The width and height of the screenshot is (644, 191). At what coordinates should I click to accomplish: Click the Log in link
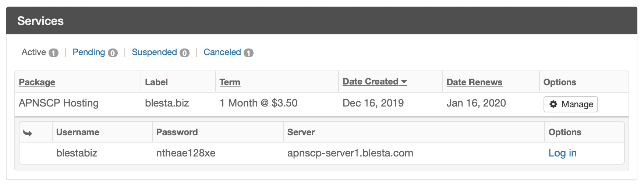[x=562, y=153]
